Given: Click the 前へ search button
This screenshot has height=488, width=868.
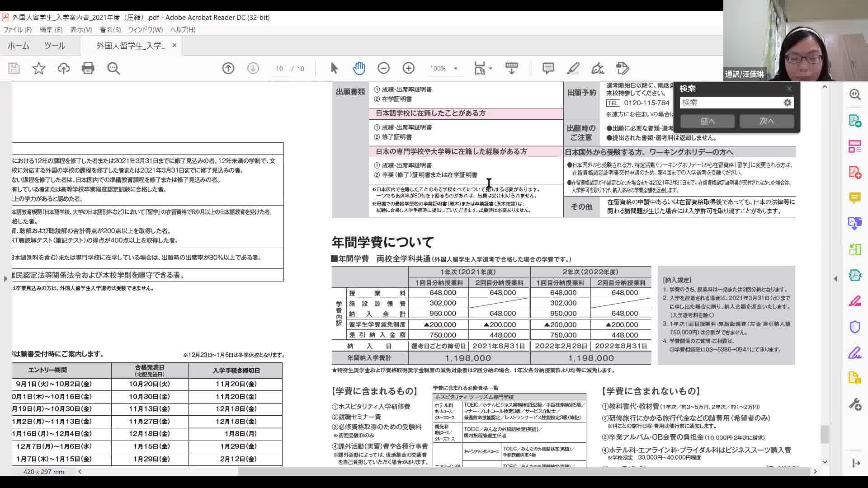Looking at the screenshot, I should (708, 121).
